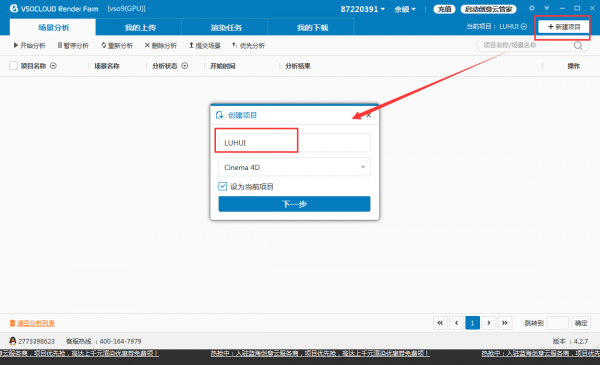Expand the Cinema 4D software dropdown
600x365 pixels.
click(x=294, y=167)
